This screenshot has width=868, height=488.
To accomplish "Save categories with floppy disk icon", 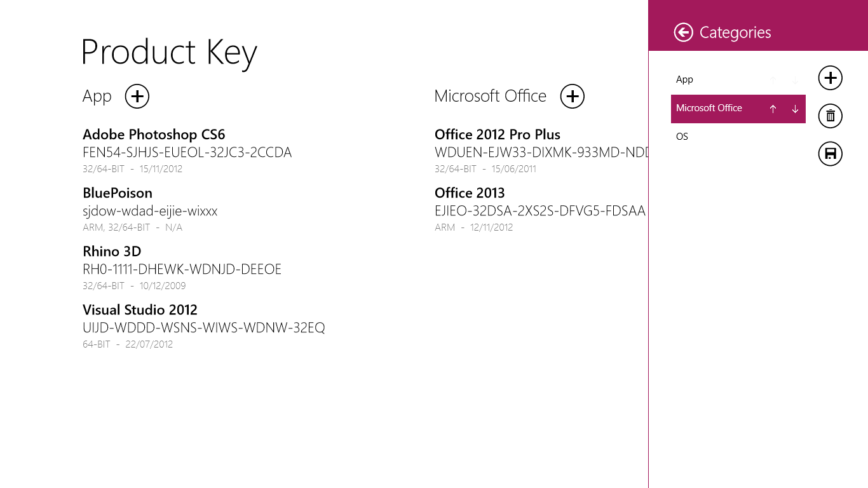I will point(830,154).
